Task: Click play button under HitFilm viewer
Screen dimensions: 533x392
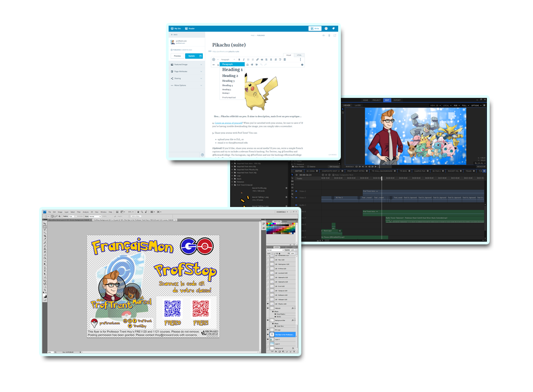Action: [376, 166]
